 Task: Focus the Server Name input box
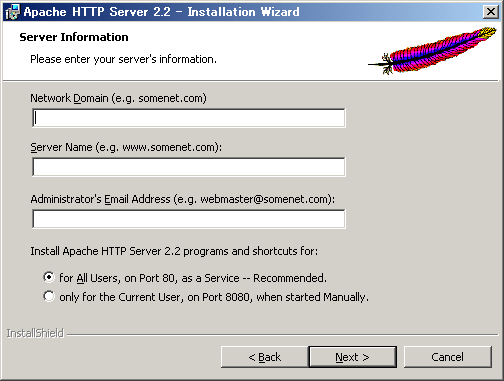click(189, 167)
